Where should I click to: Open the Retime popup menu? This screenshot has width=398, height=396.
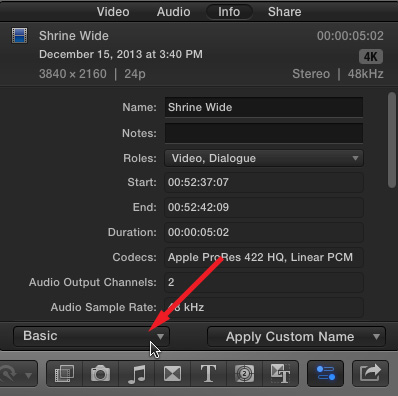(17, 374)
